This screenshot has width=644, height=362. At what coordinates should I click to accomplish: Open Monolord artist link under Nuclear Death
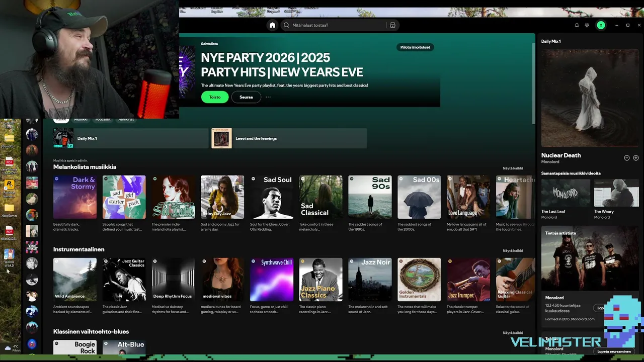coord(550,162)
